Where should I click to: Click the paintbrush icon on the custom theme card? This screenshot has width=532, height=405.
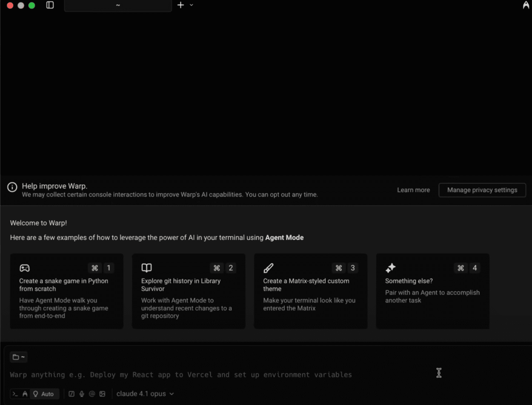(268, 268)
